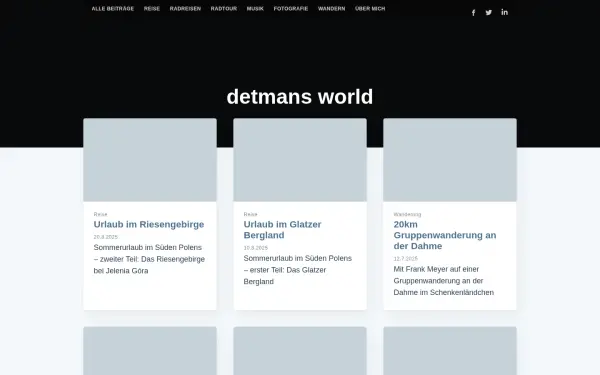Click the excerpt about Frank Meyer
600x375 pixels.
pyautogui.click(x=444, y=281)
